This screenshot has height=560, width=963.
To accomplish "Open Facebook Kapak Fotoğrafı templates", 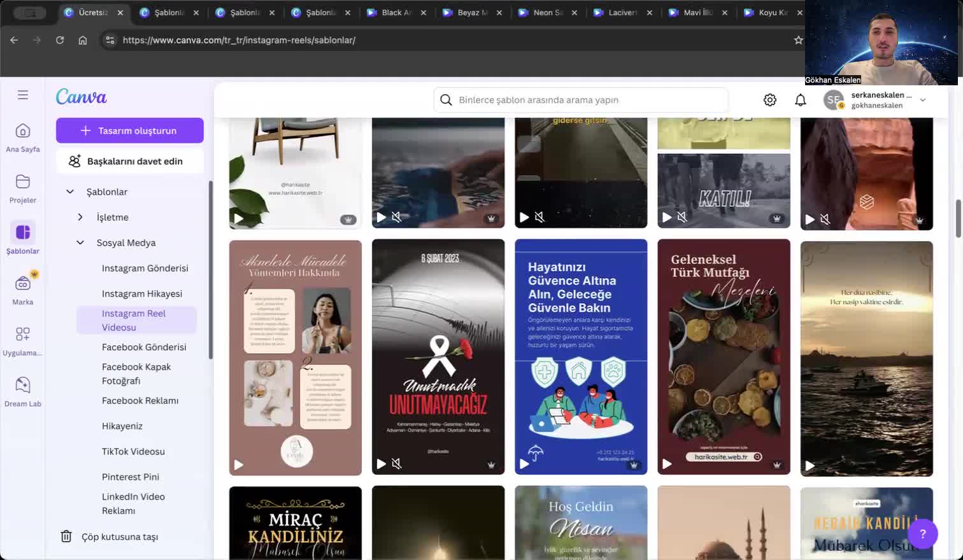I will (x=136, y=374).
